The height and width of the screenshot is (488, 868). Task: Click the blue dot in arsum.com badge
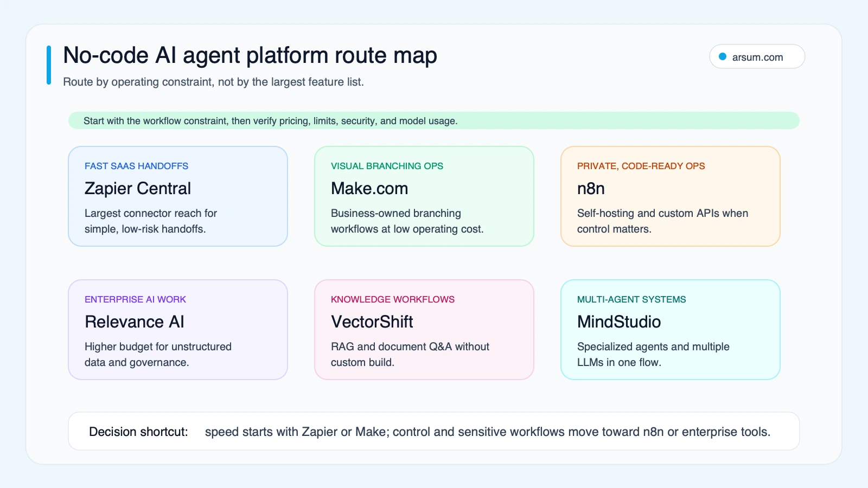point(723,56)
